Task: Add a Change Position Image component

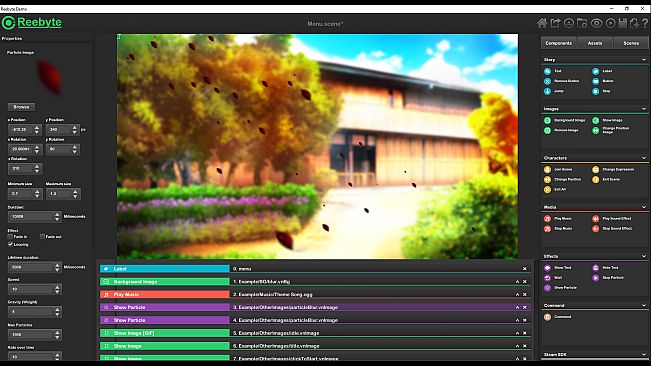Action: 611,130
